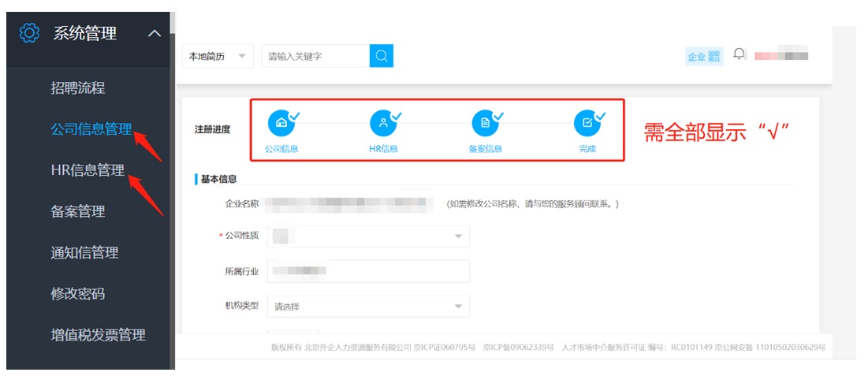
Task: Click the 公司信息 progress step icon
Action: click(x=281, y=123)
